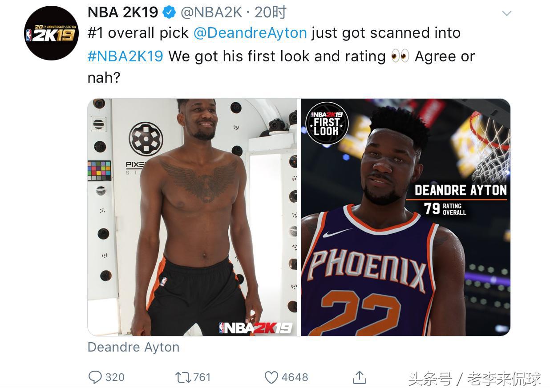This screenshot has height=392, width=550.
Task: Click the Deandre Ayton tagged person label
Action: pyautogui.click(x=133, y=347)
